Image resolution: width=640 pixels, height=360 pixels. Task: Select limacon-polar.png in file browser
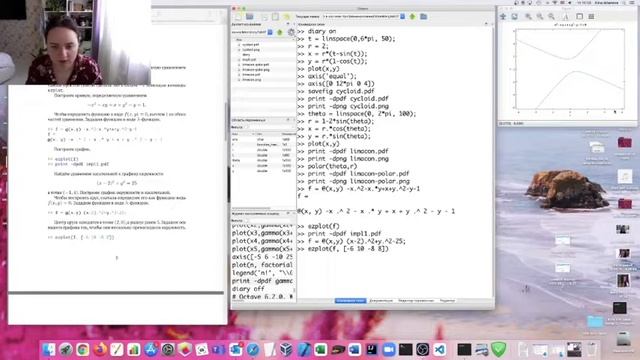pyautogui.click(x=256, y=70)
